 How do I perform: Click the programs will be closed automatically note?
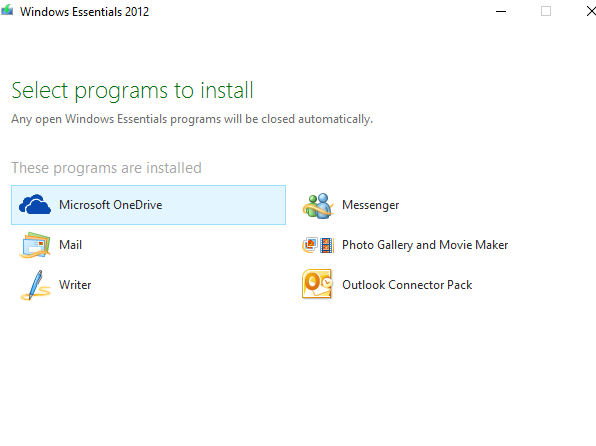[192, 119]
